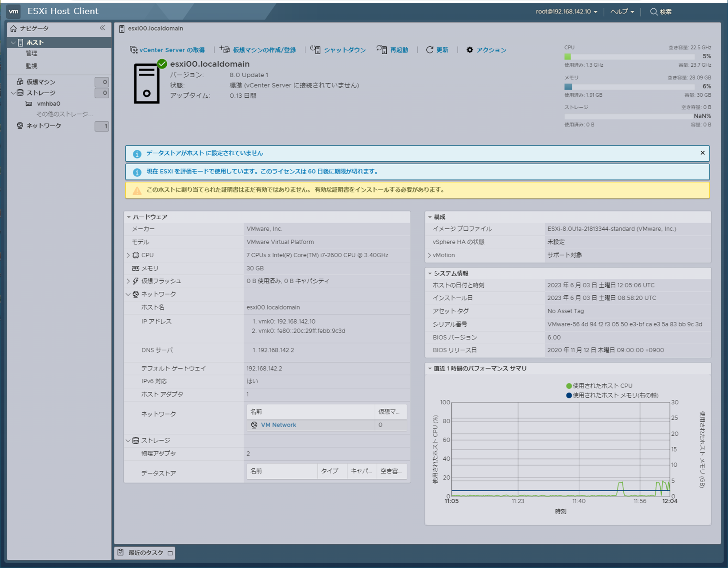Image resolution: width=728 pixels, height=568 pixels.
Task: Select 管理 under host navigator
Action: [x=32, y=53]
